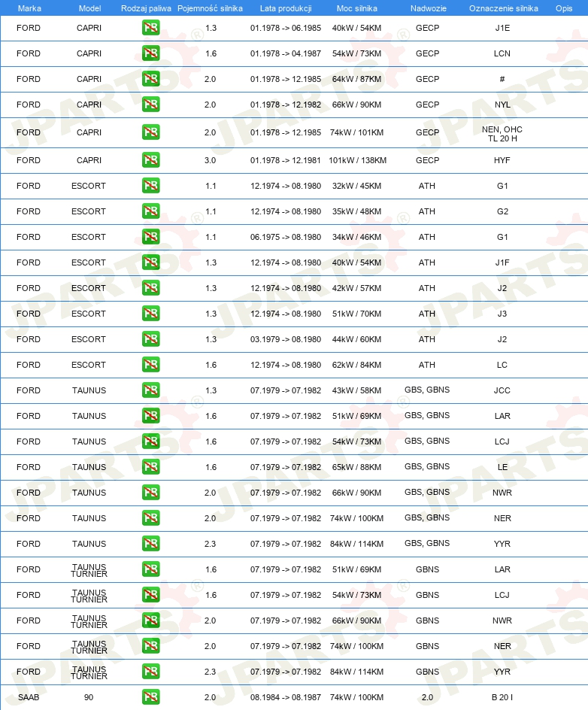Click the power value 62kW / 84KM

coord(356,365)
